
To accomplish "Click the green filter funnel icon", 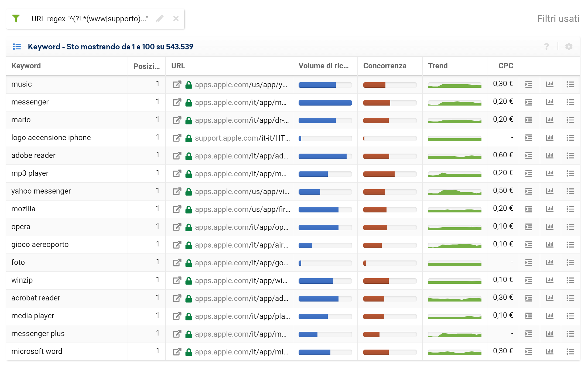I will click(16, 18).
